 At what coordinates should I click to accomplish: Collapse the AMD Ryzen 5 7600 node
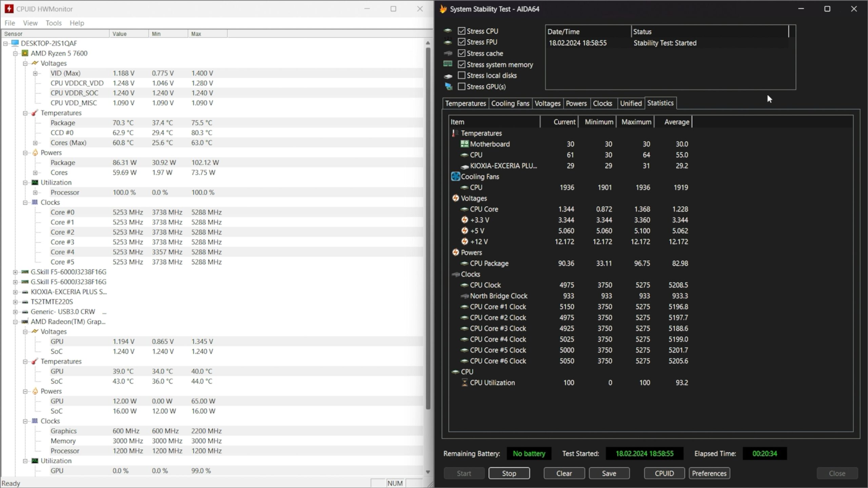pyautogui.click(x=15, y=54)
